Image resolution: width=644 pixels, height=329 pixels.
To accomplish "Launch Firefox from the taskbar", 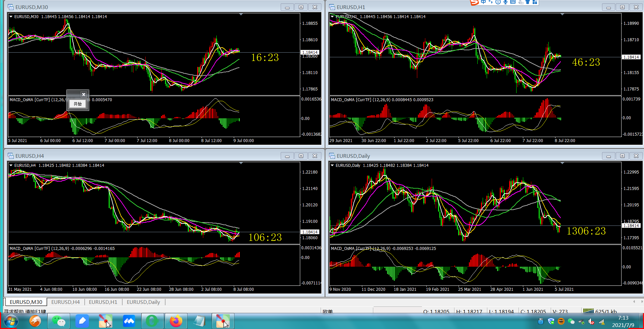I will [176, 321].
